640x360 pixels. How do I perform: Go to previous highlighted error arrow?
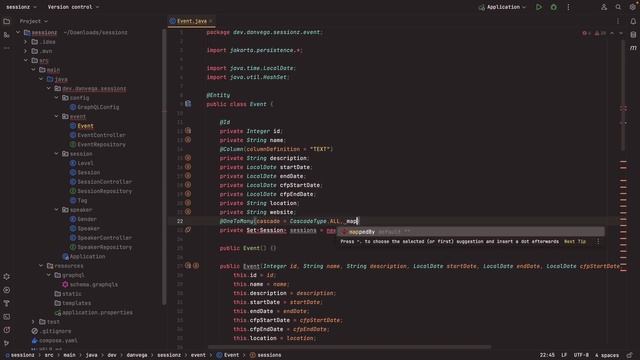[612, 33]
